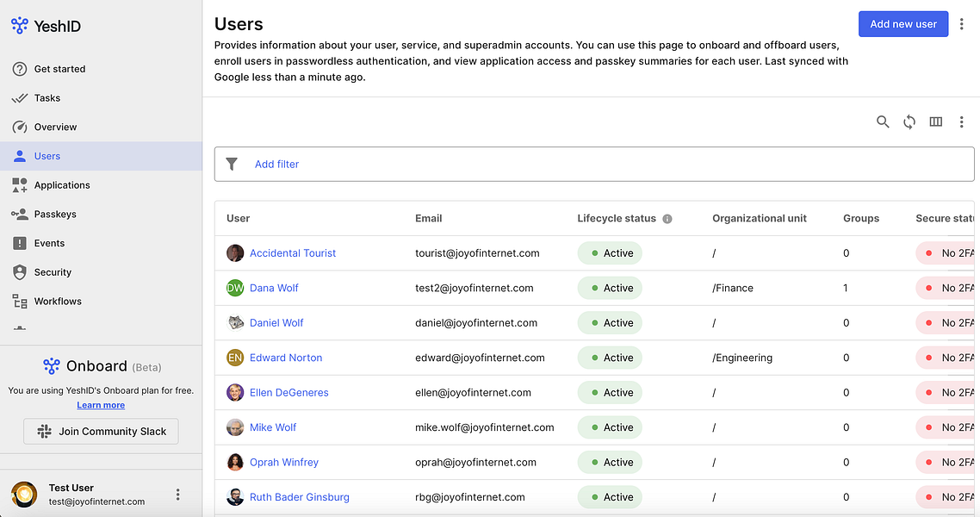
Task: Click the refresh sync icon
Action: click(909, 122)
